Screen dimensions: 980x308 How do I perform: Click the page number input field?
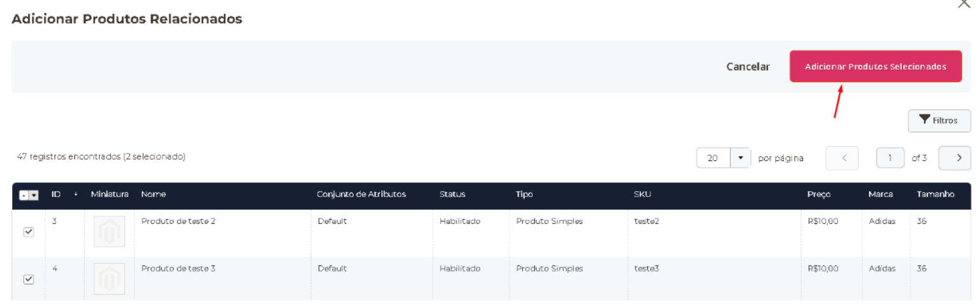tap(890, 158)
